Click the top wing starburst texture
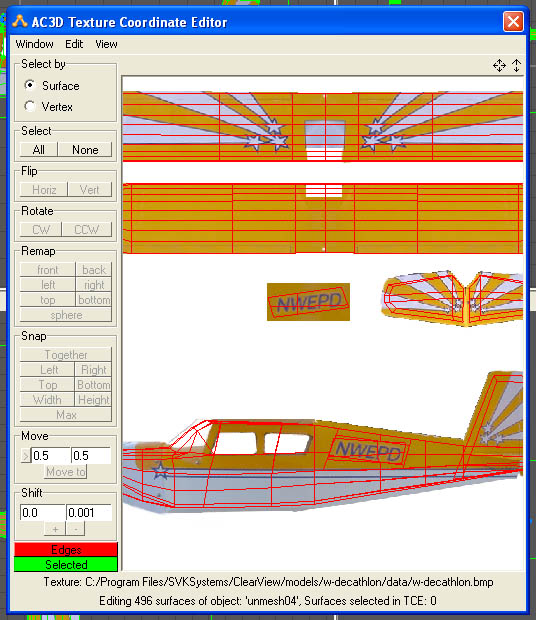The image size is (536, 620). point(323,127)
